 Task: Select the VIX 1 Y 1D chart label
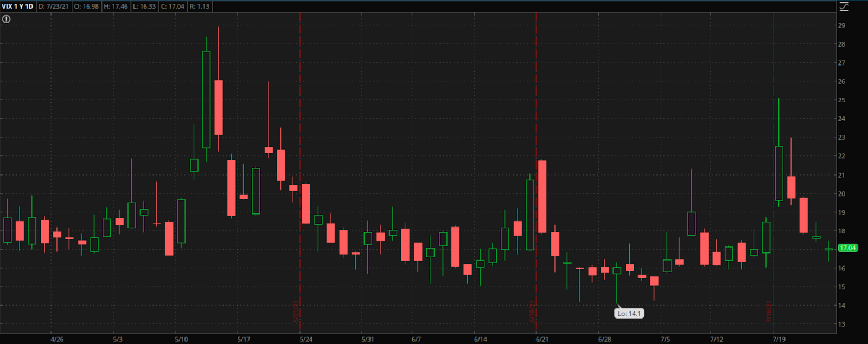(17, 7)
